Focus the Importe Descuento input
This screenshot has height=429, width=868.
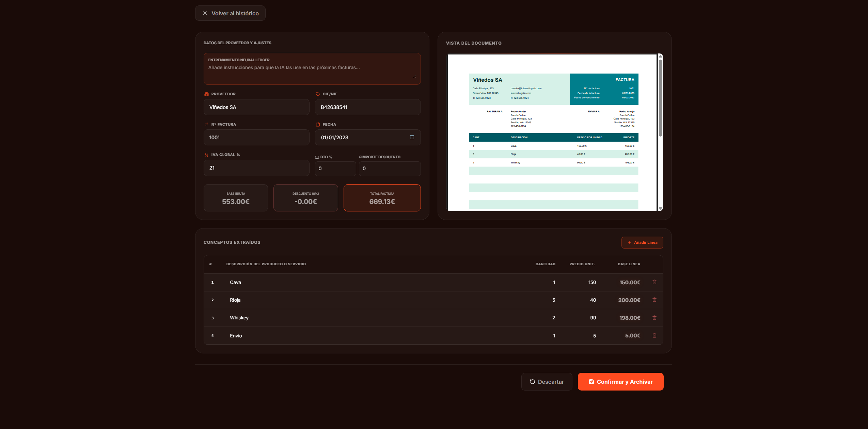[389, 169]
